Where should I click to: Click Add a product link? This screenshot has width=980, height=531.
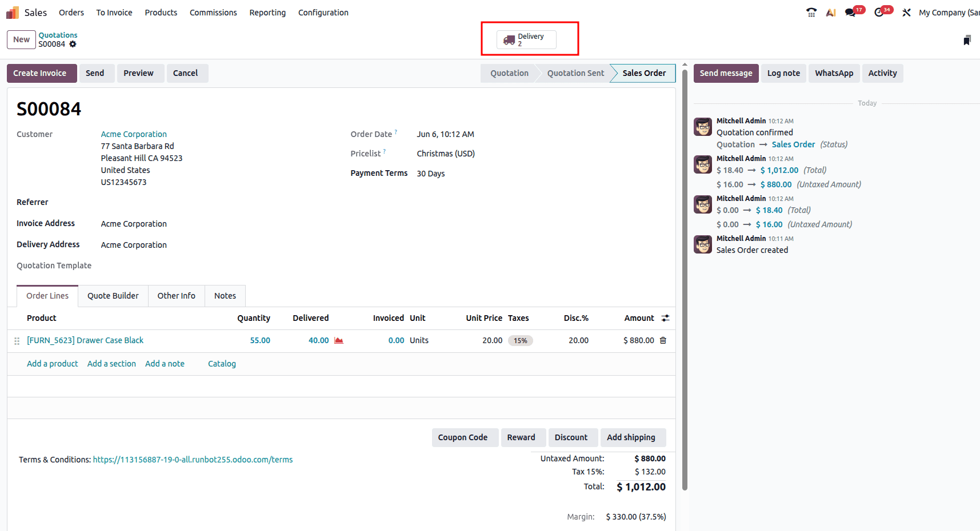tap(53, 364)
